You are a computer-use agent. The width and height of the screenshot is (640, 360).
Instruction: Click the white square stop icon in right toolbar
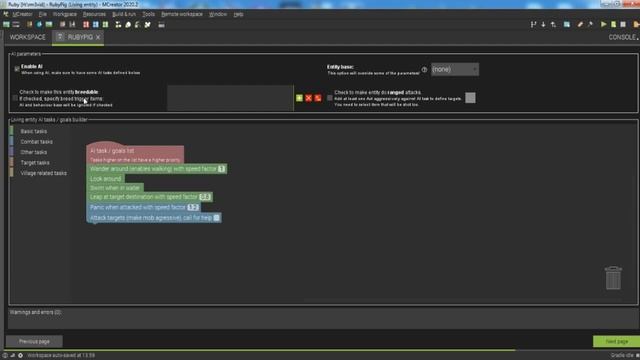click(623, 25)
